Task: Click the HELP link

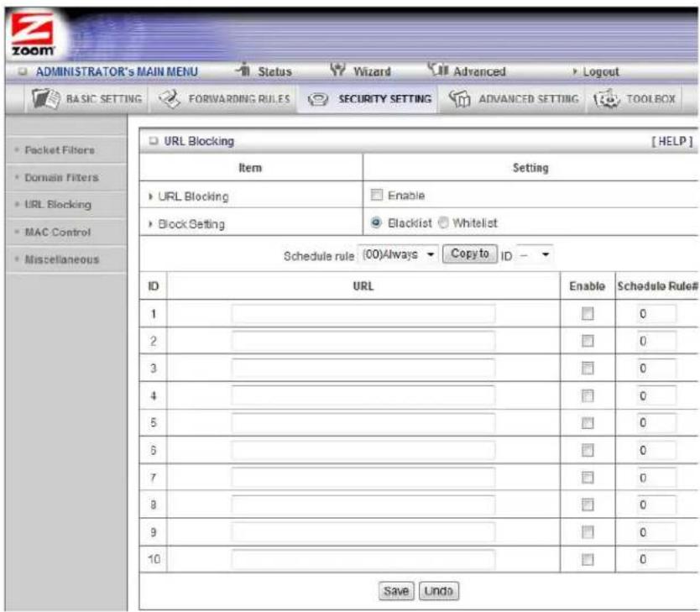Action: [671, 142]
